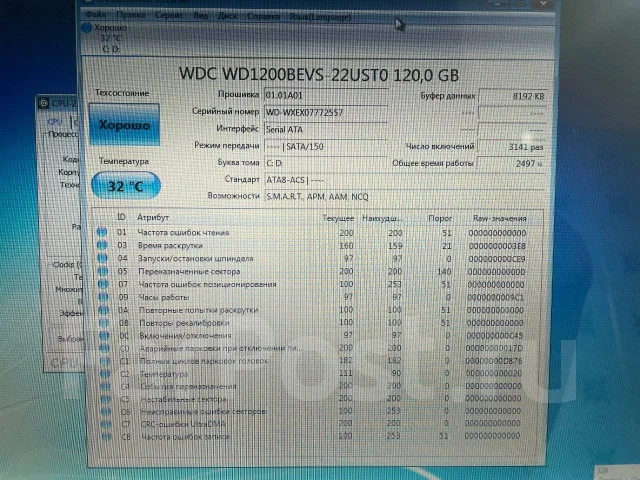Click status icon for Частота ошибок чтения
Viewport: 640px width, 480px height.
pos(102,232)
